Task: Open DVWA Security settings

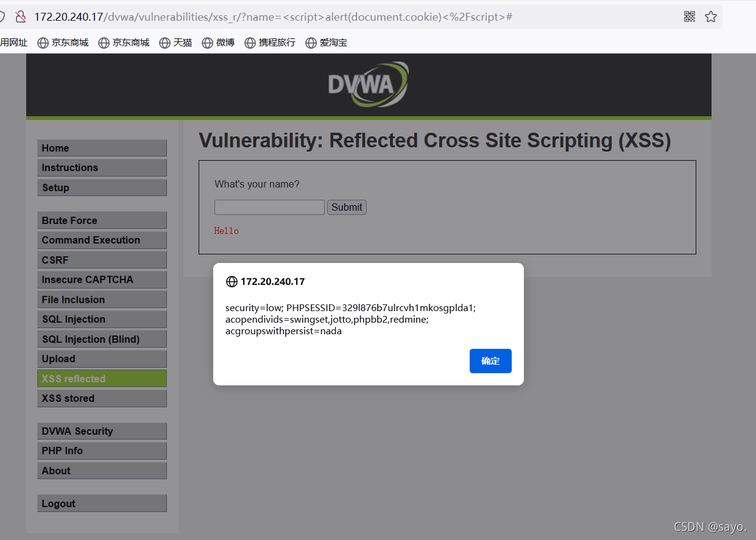Action: tap(102, 431)
